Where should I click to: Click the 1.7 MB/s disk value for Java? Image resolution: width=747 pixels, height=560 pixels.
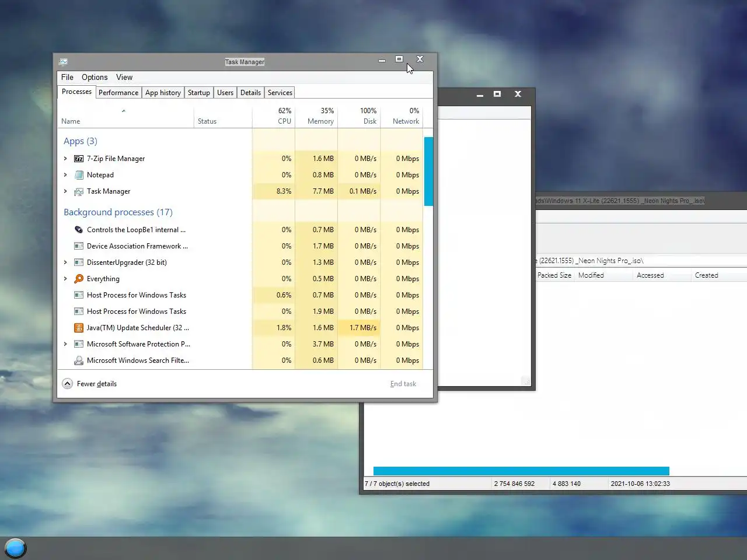pos(363,328)
